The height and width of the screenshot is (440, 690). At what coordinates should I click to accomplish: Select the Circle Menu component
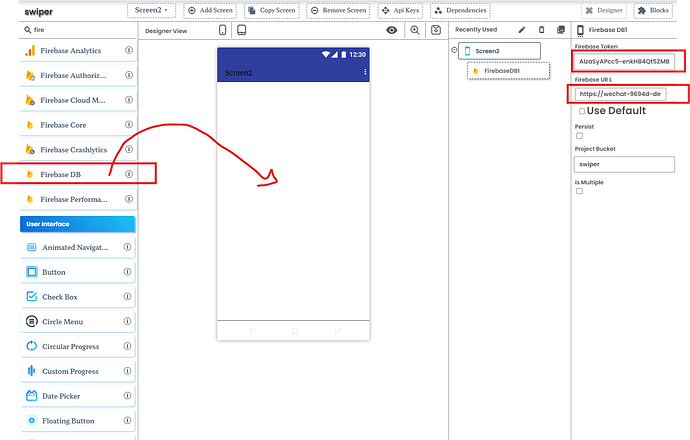pos(78,322)
